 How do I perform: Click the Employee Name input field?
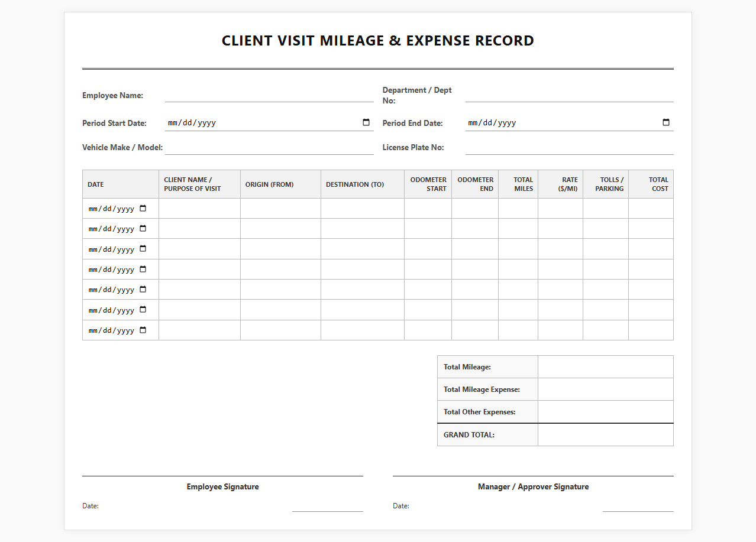269,95
